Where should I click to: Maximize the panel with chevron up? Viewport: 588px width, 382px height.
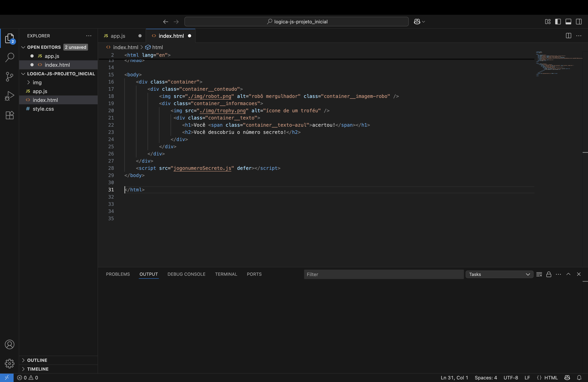coord(568,274)
